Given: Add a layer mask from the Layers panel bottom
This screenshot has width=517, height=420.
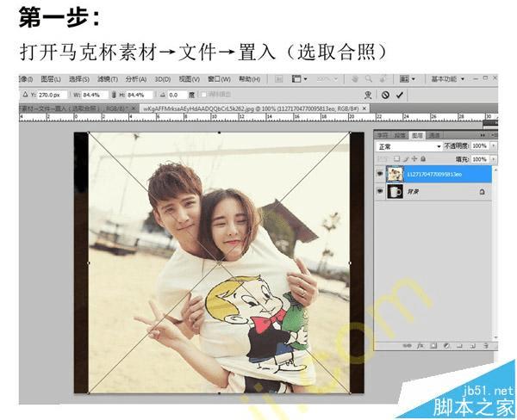Looking at the screenshot, I should coord(433,345).
